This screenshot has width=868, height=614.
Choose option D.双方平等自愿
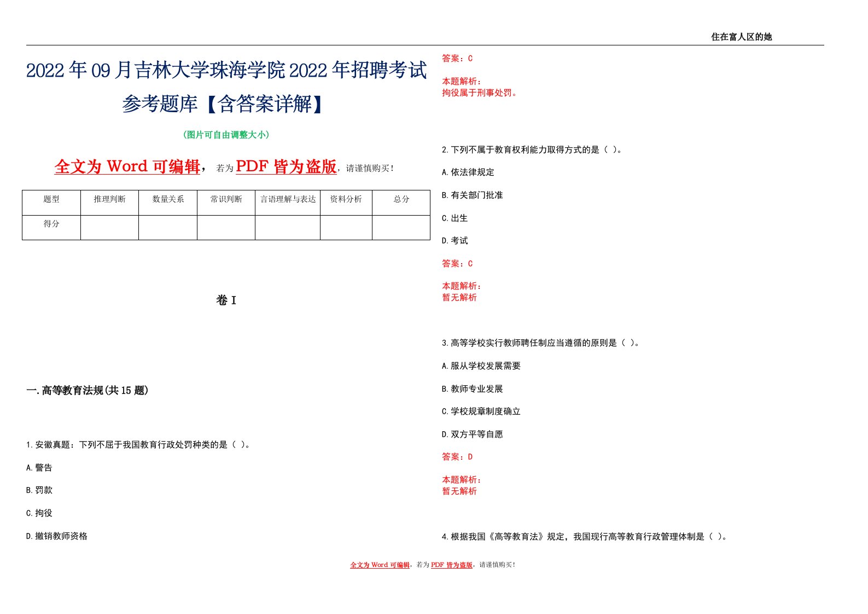click(473, 434)
